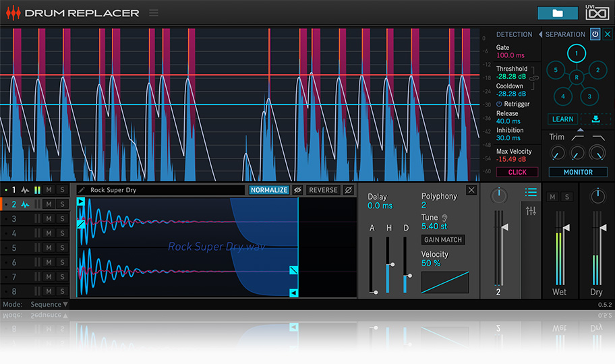Click the Gain Match button

coord(443,240)
